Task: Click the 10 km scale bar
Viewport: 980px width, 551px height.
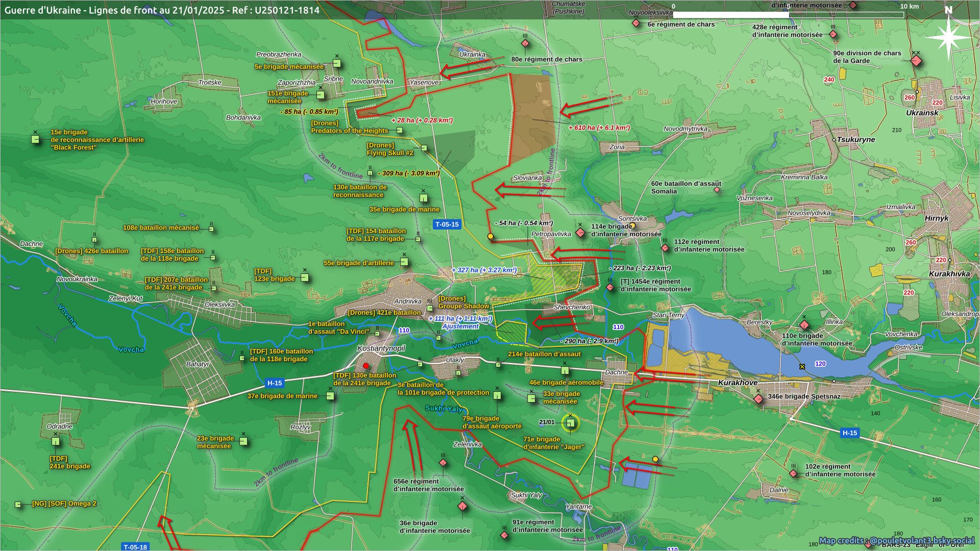Action: tap(788, 15)
